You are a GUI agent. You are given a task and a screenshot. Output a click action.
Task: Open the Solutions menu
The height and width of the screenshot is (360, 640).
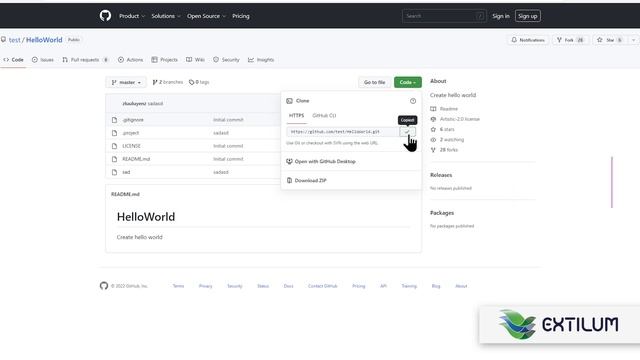pos(165,16)
